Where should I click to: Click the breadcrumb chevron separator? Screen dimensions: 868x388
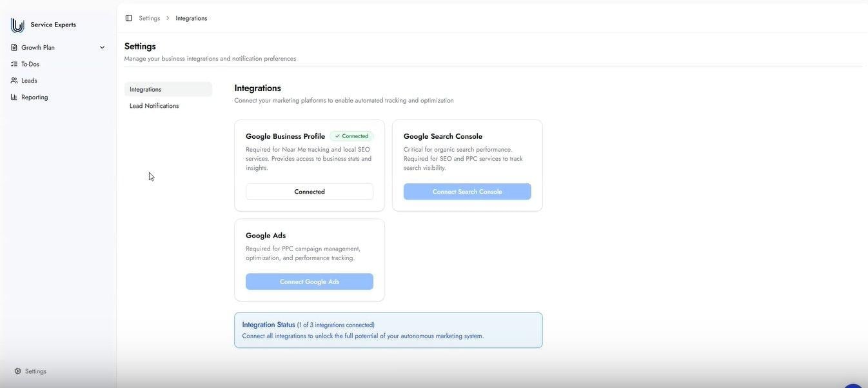click(168, 18)
